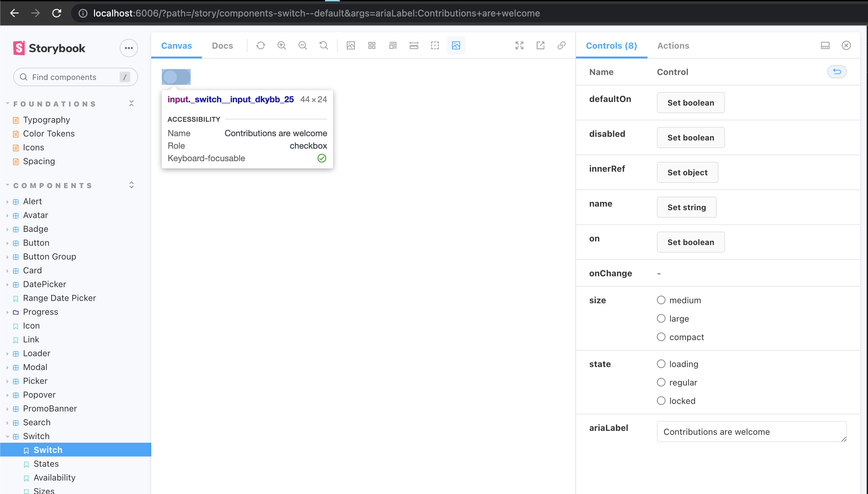Viewport: 868px width, 494px height.
Task: Remount the Switch component story
Action: coord(260,45)
